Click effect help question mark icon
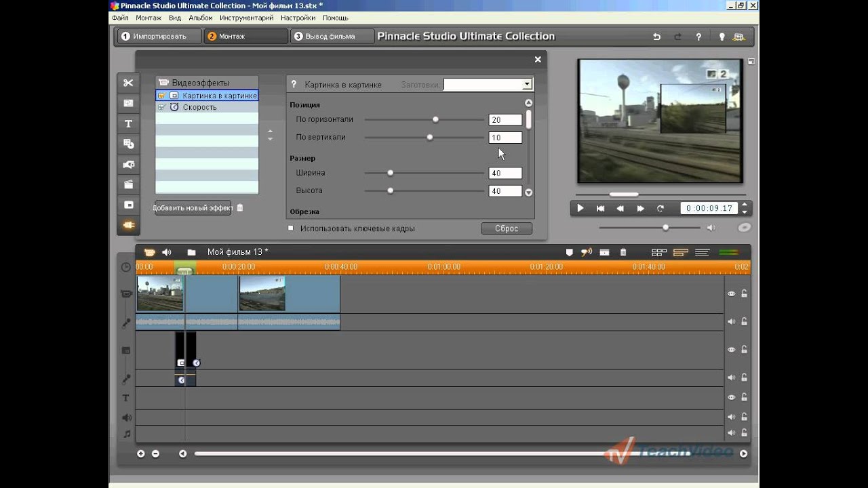This screenshot has width=868, height=488. tap(294, 85)
